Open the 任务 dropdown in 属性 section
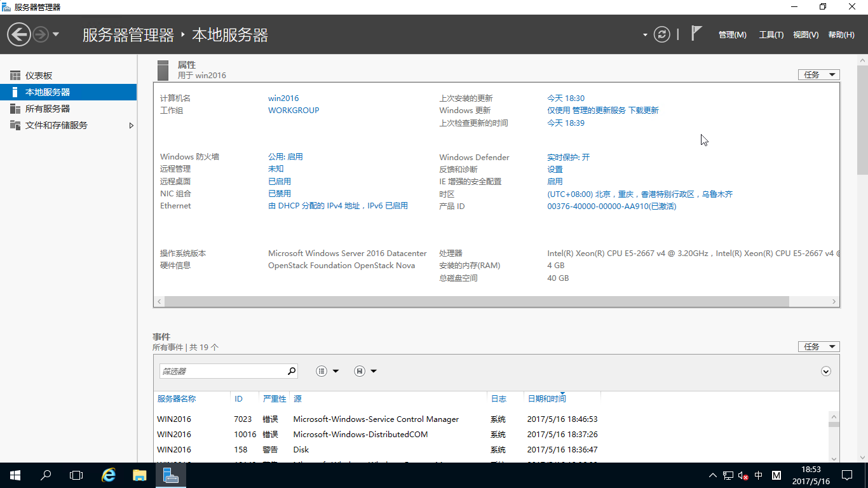The height and width of the screenshot is (488, 868). [x=819, y=75]
